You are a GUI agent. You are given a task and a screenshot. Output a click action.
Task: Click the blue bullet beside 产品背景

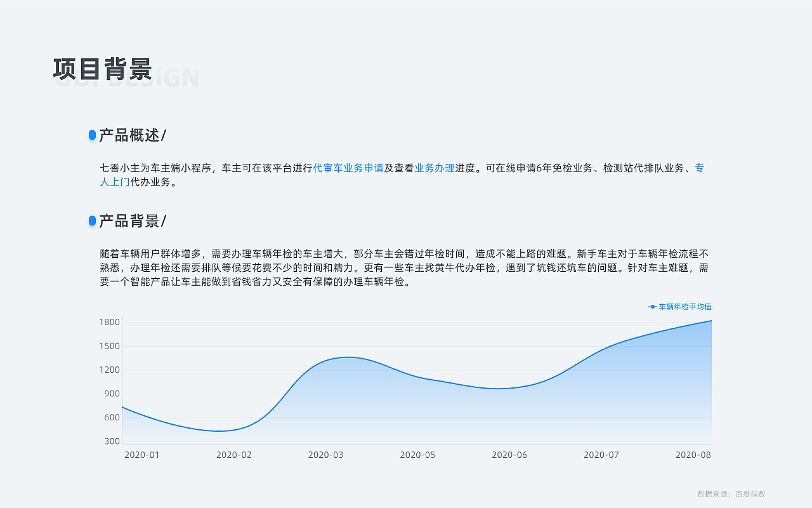[92, 221]
